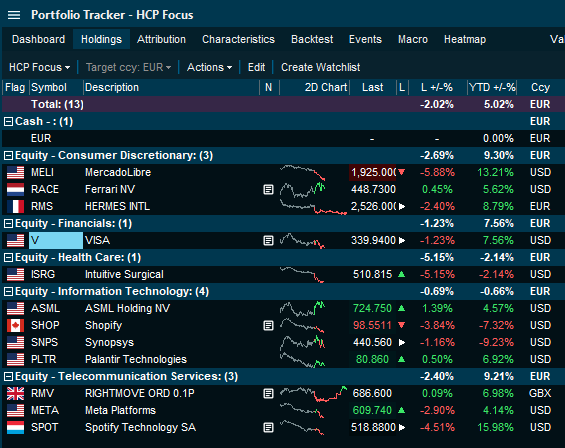The image size is (565, 448).
Task: Sort by the Ccy column header
Action: click(x=540, y=88)
